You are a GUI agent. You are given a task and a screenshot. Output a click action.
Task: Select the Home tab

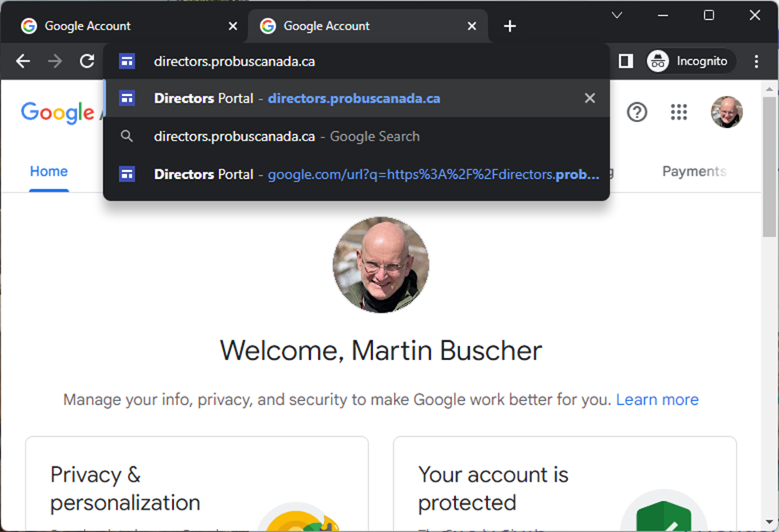(49, 172)
